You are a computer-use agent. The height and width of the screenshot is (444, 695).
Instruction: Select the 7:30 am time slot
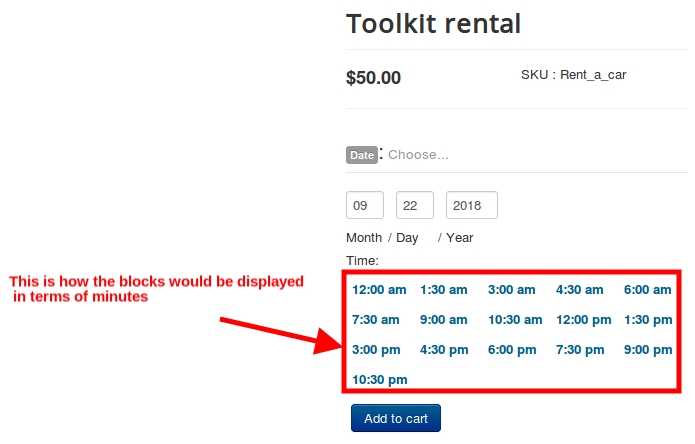pyautogui.click(x=375, y=320)
